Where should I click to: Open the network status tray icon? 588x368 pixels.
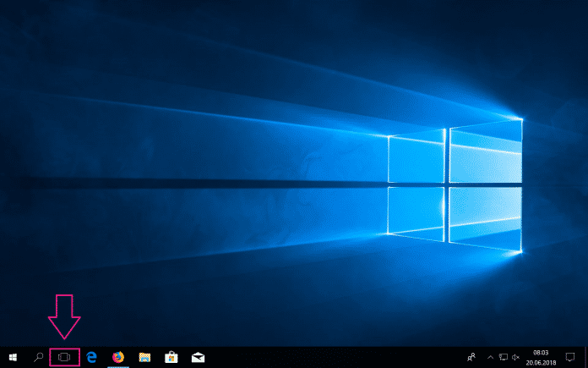point(504,357)
